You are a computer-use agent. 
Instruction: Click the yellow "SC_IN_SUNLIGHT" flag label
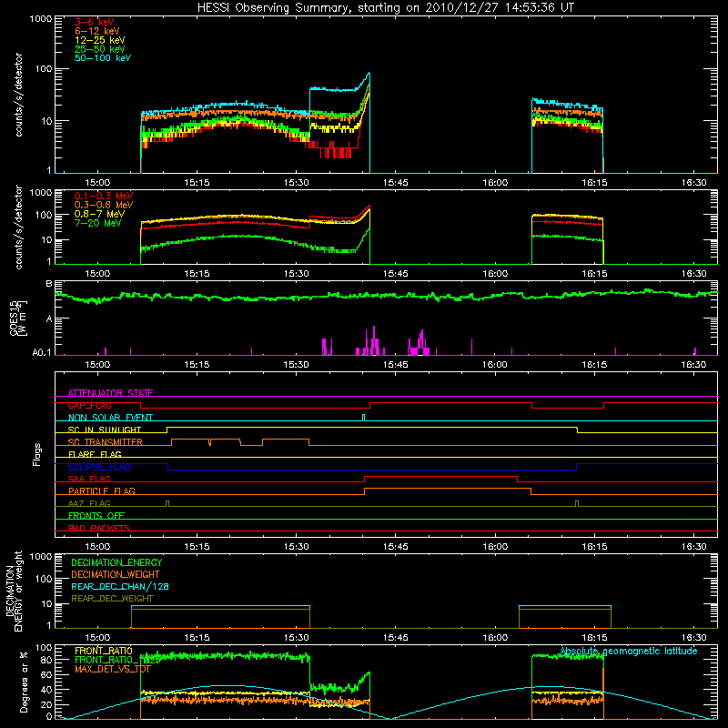105,430
